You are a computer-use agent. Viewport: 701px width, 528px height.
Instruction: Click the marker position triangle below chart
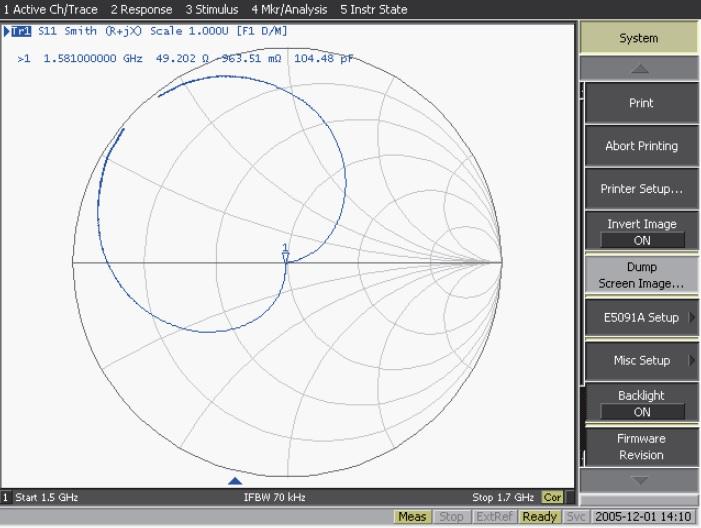235,481
